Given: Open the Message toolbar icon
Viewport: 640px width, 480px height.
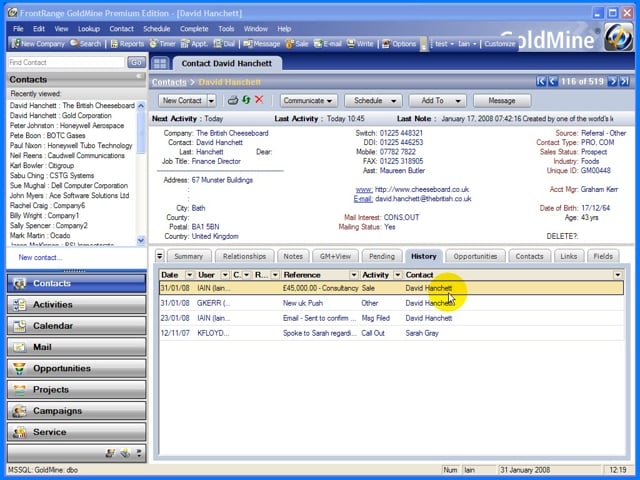Looking at the screenshot, I should click(x=262, y=44).
